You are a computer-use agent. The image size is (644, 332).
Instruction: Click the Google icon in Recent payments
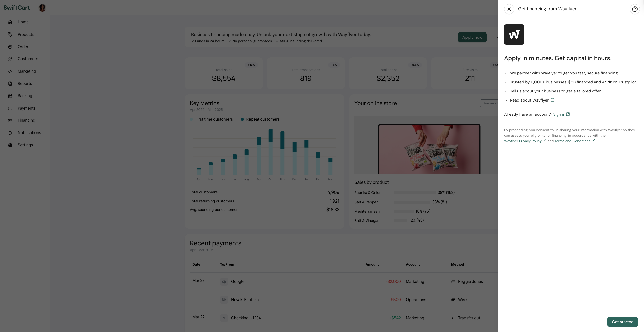[224, 282]
